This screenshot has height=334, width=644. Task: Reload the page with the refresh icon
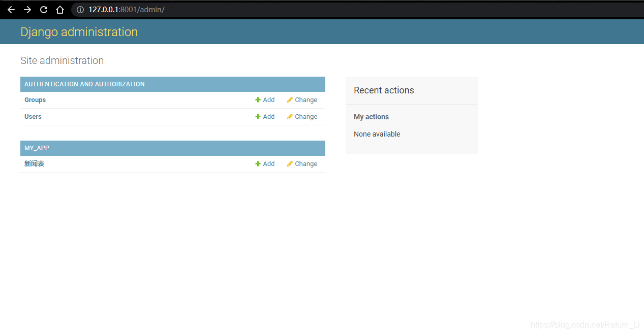(x=44, y=10)
